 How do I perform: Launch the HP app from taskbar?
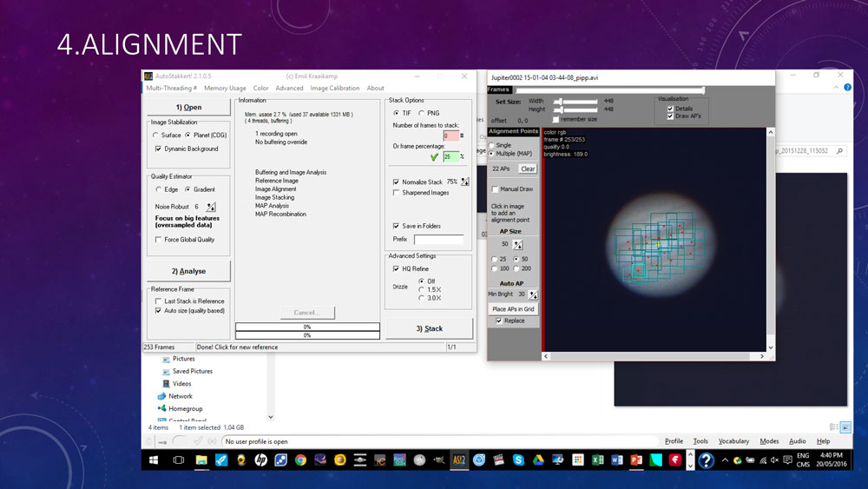point(260,460)
